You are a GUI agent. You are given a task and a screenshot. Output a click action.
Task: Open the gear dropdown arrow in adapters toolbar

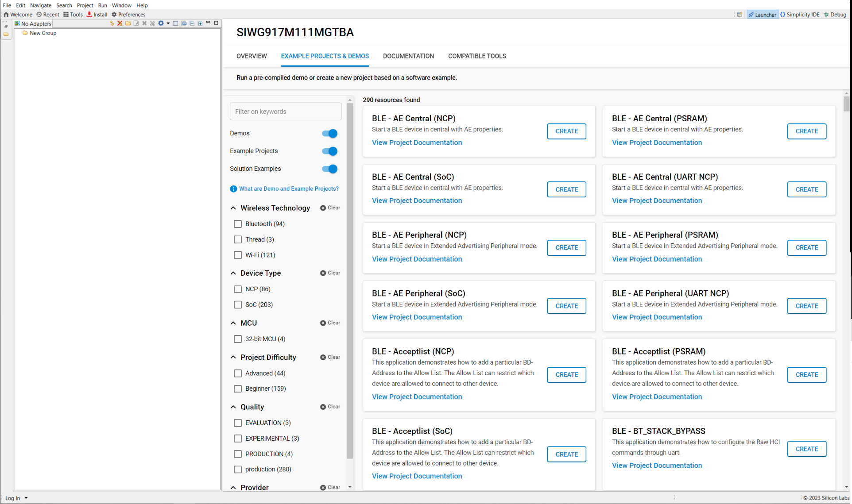pos(167,23)
